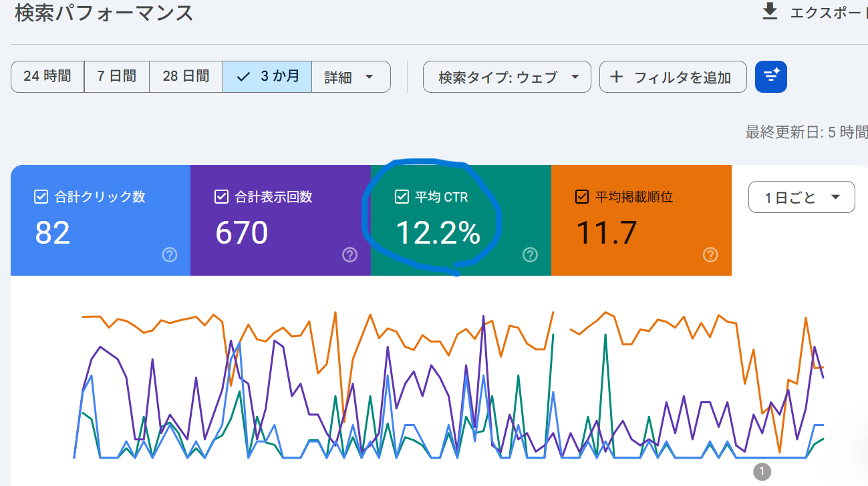Open help for 合計クリック数 card
The width and height of the screenshot is (868, 486).
point(170,254)
